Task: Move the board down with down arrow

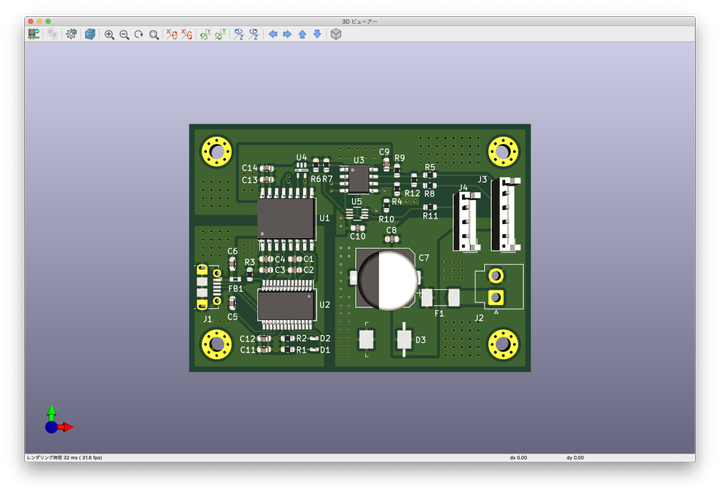Action: pyautogui.click(x=317, y=34)
